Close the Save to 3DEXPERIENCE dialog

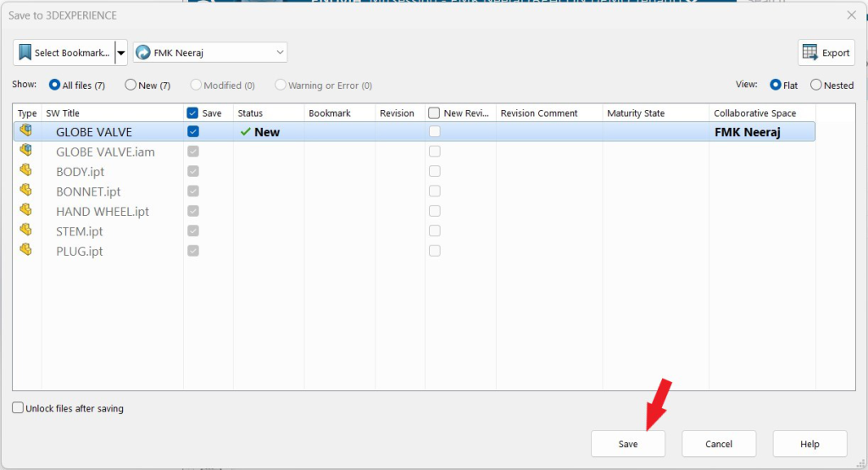pyautogui.click(x=851, y=15)
